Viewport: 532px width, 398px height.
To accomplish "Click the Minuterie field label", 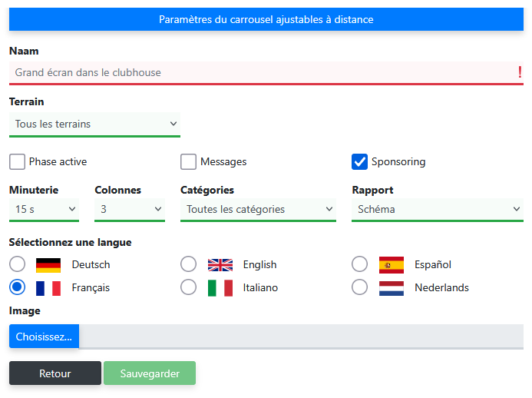I will (34, 191).
